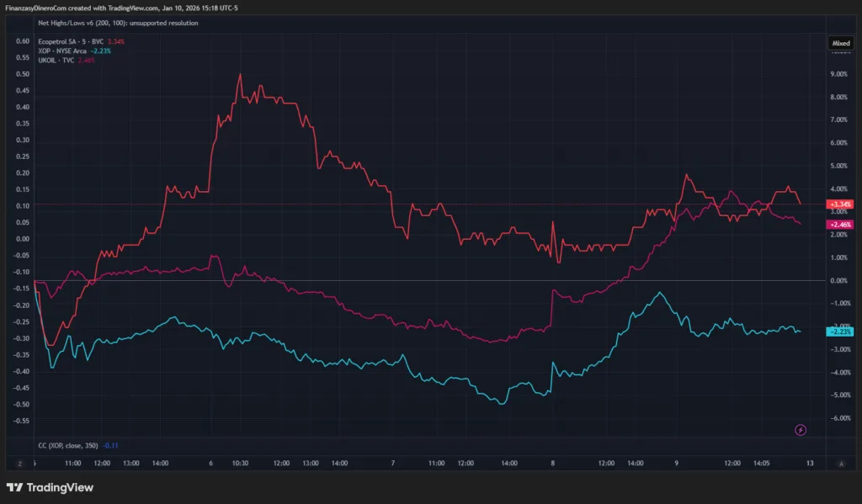This screenshot has width=862, height=504.
Task: Click the Net Highs/Lows v6 indicator title
Action: 118,23
